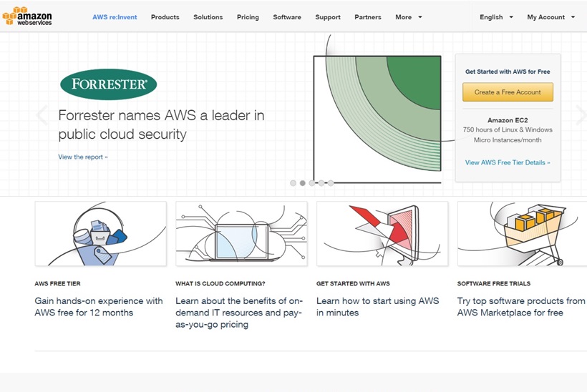Image resolution: width=587 pixels, height=392 pixels.
Task: Click SOFTWARE FREE TRIALS heading
Action: pos(494,283)
